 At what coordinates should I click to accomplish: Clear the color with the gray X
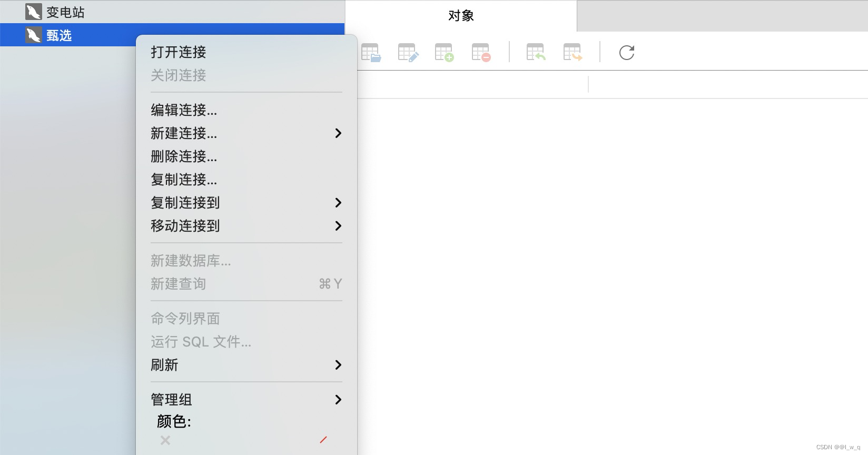165,440
